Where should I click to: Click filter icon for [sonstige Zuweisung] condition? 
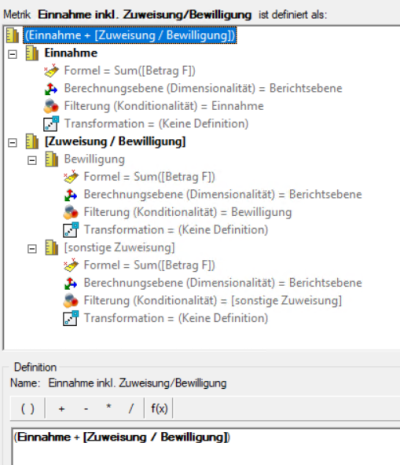tap(71, 300)
